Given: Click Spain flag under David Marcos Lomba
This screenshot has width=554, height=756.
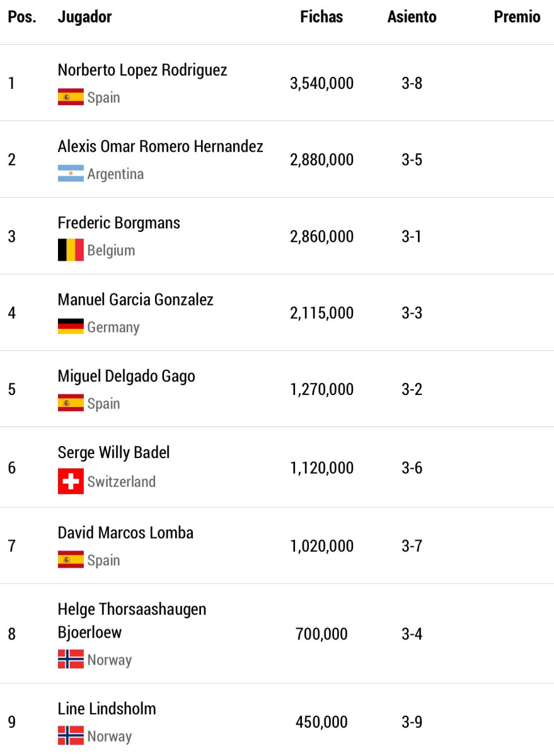Looking at the screenshot, I should pos(71,559).
